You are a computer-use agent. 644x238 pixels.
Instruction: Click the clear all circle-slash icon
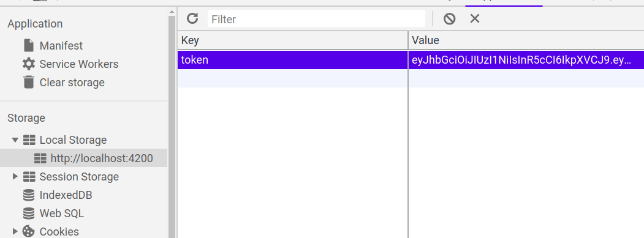pyautogui.click(x=449, y=18)
